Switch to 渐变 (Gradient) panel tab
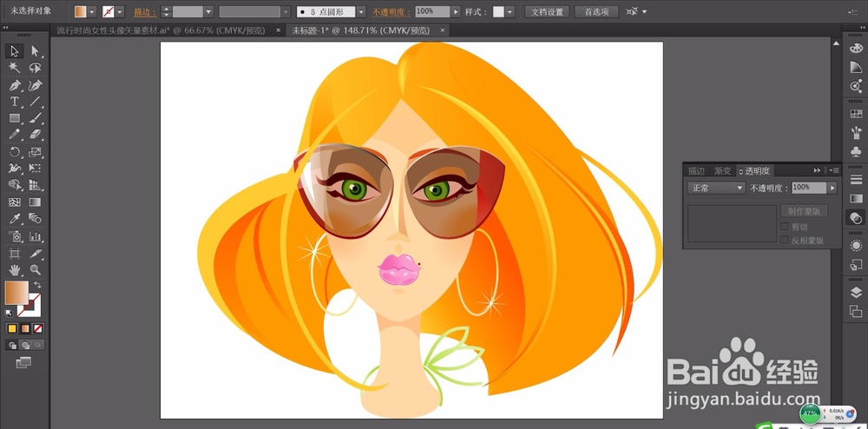Screen dimensions: 868x429 coord(722,171)
